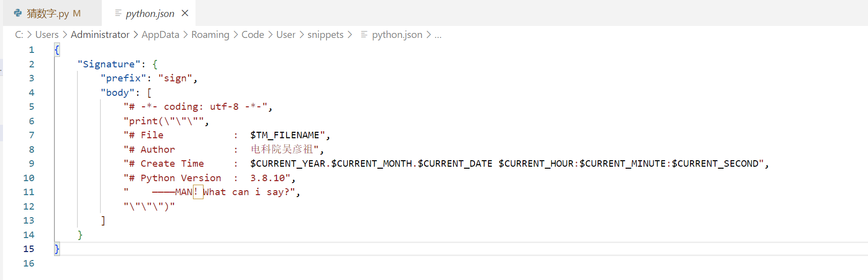Image resolution: width=868 pixels, height=280 pixels.
Task: Open the Administrator breadcrumb folder
Action: coord(100,34)
